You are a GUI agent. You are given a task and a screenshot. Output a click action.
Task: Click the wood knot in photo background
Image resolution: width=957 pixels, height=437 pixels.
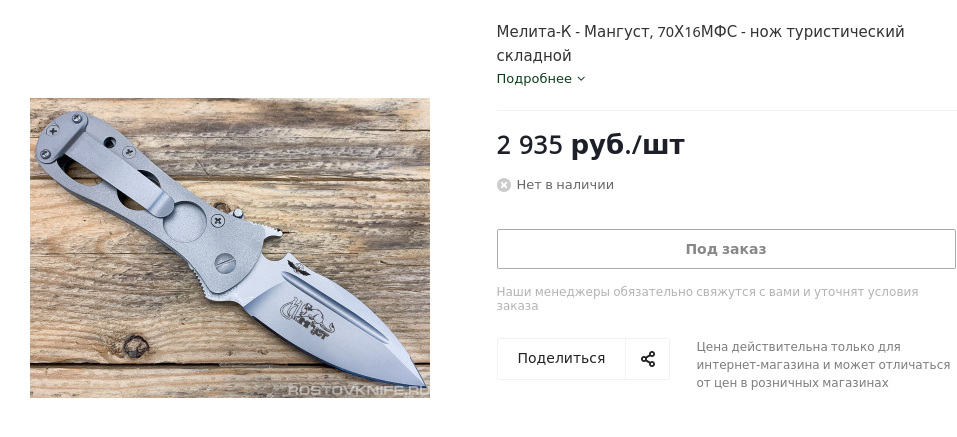pos(136,346)
